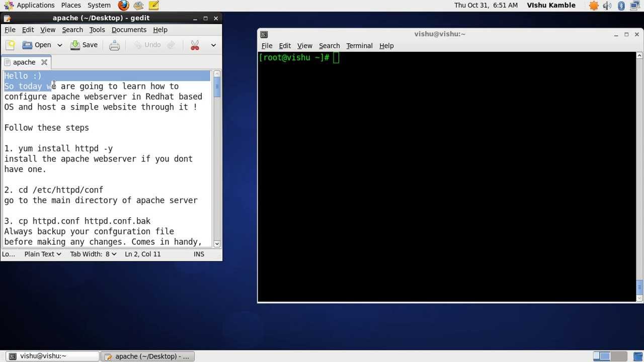Click the Ln 2, Col 11 status text

pos(142,254)
